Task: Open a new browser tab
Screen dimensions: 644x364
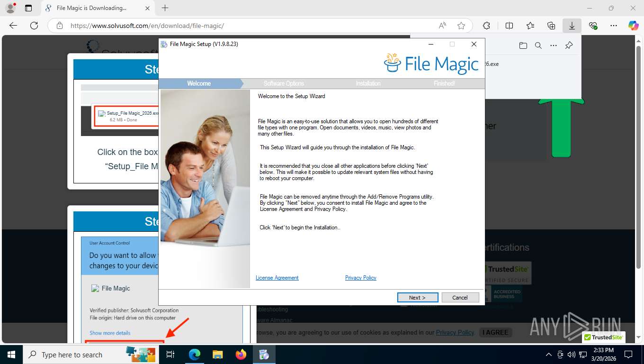Action: point(165,8)
